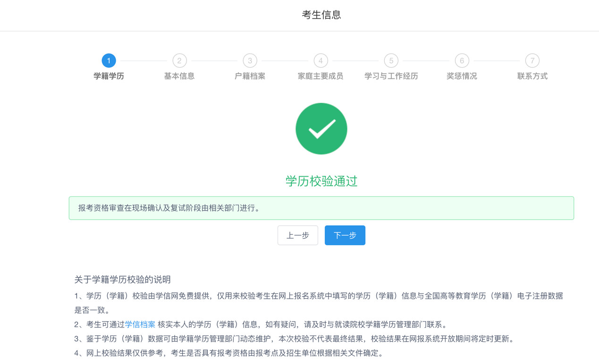This screenshot has height=364, width=599.
Task: Select the step 3 numbered circle
Action: tap(250, 60)
